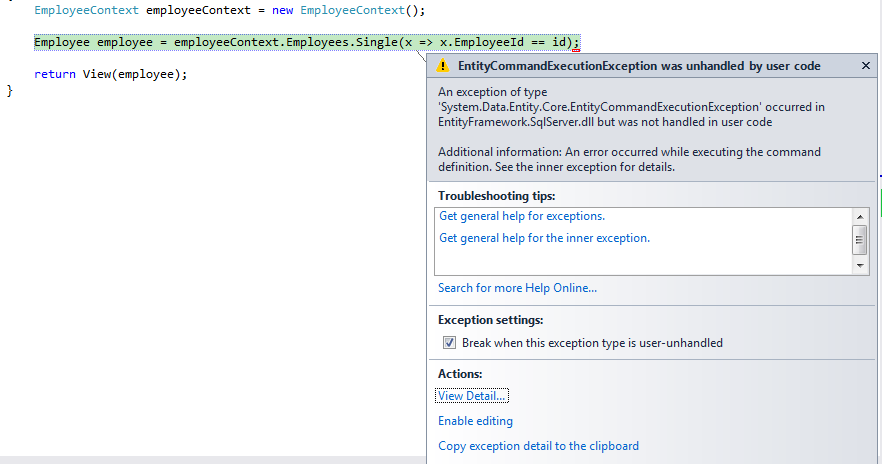The height and width of the screenshot is (464, 882).
Task: Click the troubleshooting tips scrollbar thumb
Action: 860,240
